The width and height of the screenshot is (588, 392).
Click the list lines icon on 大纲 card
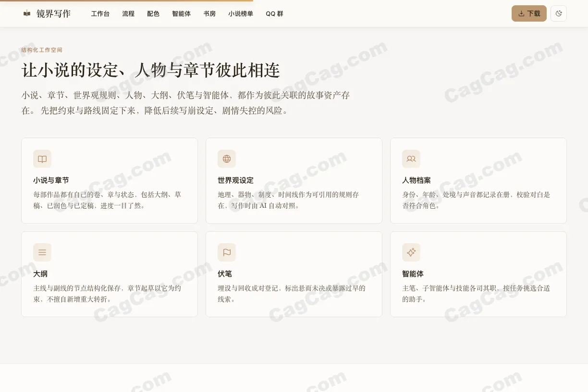tap(42, 252)
